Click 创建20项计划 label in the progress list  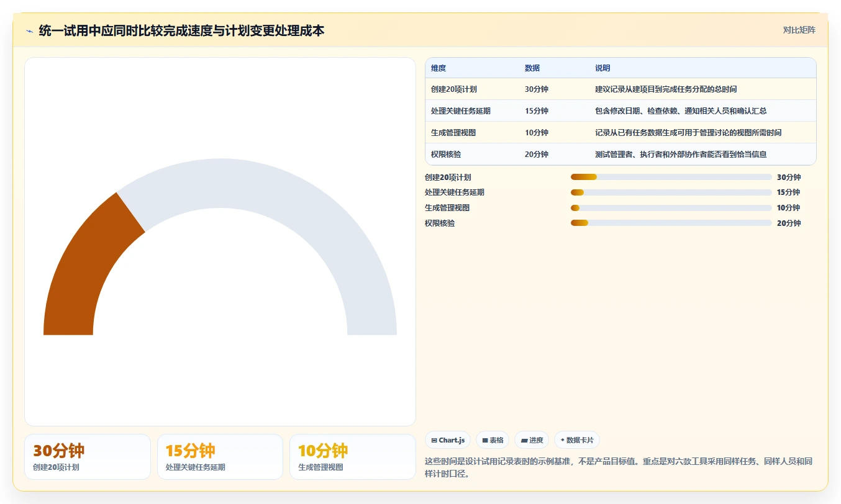pyautogui.click(x=448, y=178)
